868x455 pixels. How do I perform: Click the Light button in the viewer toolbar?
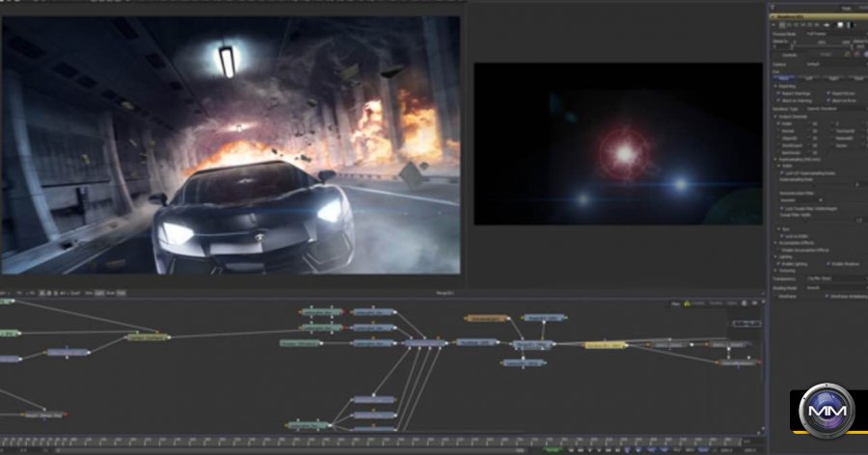pos(99,293)
